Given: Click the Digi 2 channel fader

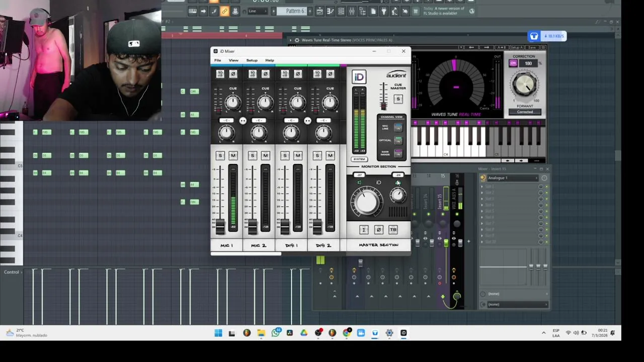Looking at the screenshot, I should (x=317, y=226).
